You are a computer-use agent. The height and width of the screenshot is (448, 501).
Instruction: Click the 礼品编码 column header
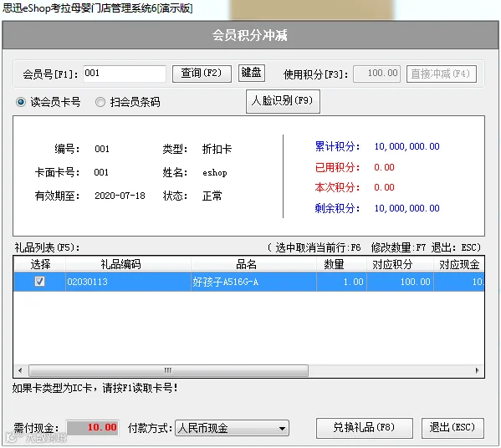pos(128,264)
